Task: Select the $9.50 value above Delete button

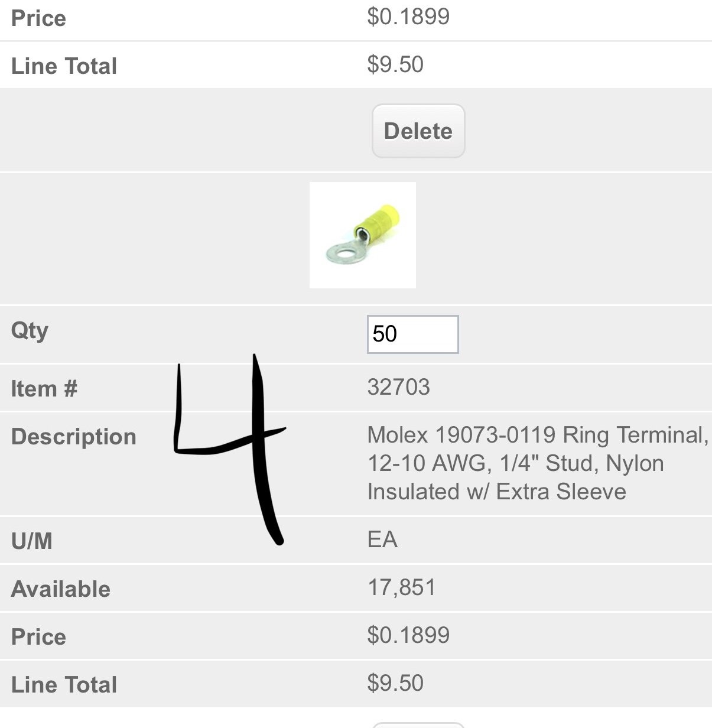Action: point(395,64)
